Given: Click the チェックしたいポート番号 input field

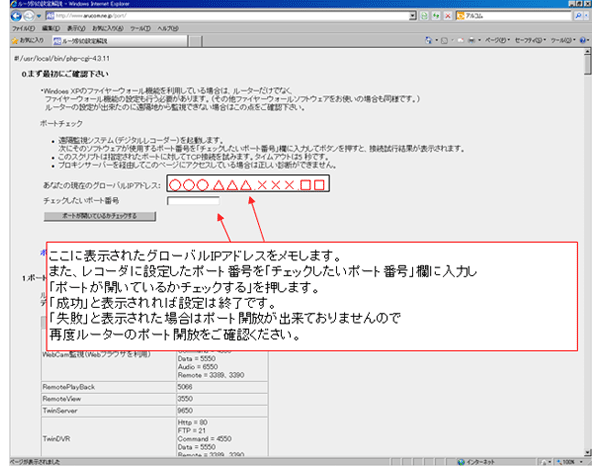Looking at the screenshot, I should (x=193, y=200).
